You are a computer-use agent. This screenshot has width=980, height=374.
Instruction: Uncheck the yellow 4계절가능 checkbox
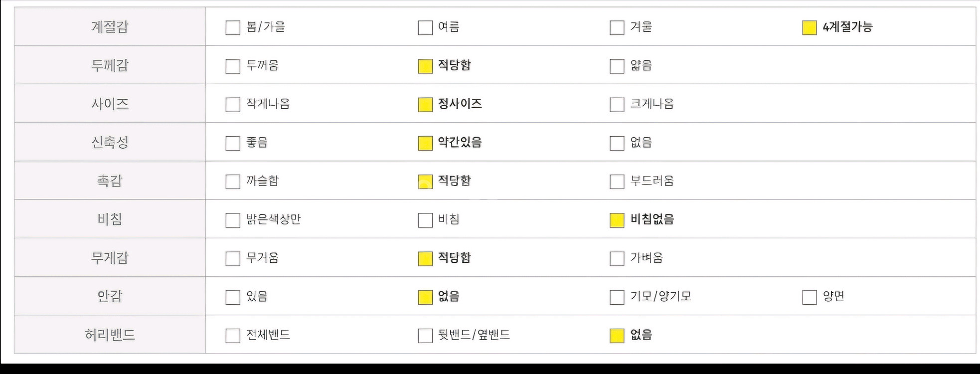pyautogui.click(x=809, y=27)
